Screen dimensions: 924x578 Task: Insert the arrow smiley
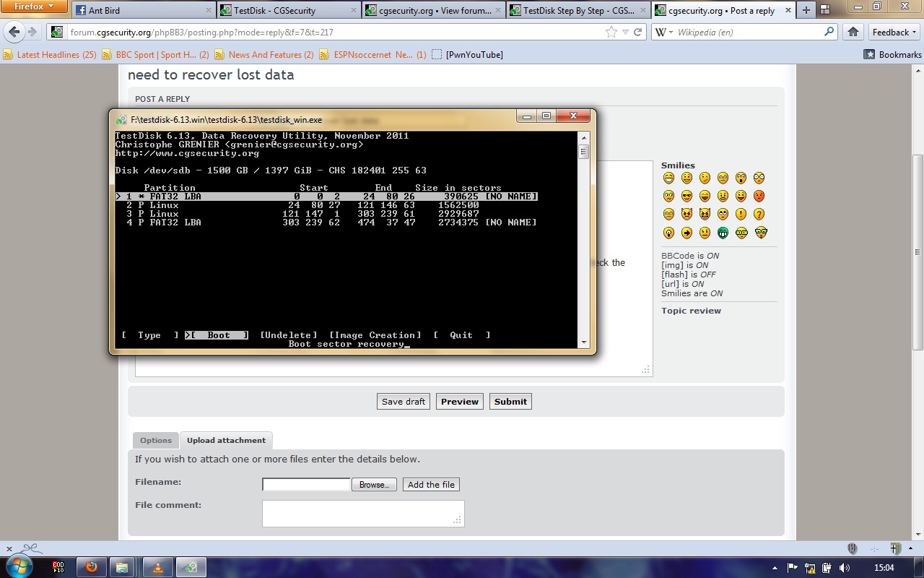[687, 233]
